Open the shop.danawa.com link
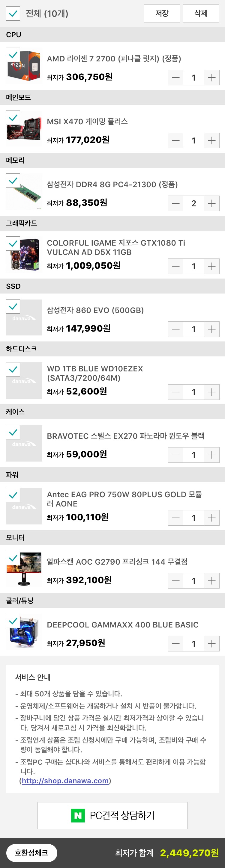 pos(65,781)
